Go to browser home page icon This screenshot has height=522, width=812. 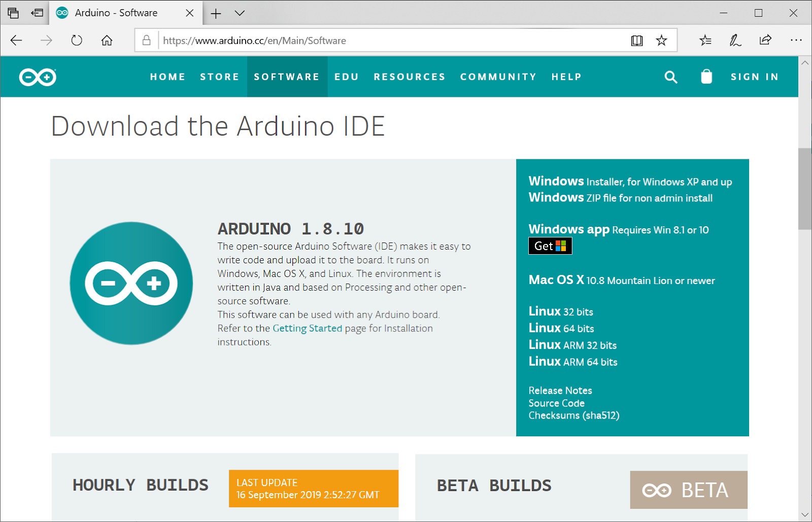(107, 41)
